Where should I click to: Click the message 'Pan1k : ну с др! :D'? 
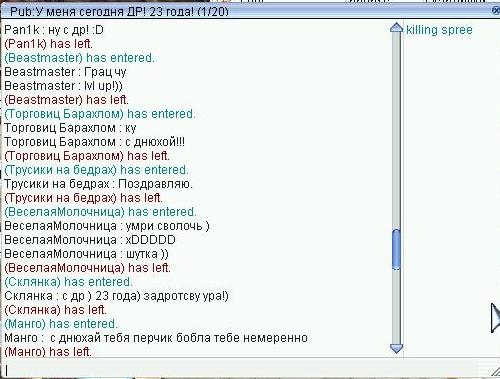coord(54,30)
